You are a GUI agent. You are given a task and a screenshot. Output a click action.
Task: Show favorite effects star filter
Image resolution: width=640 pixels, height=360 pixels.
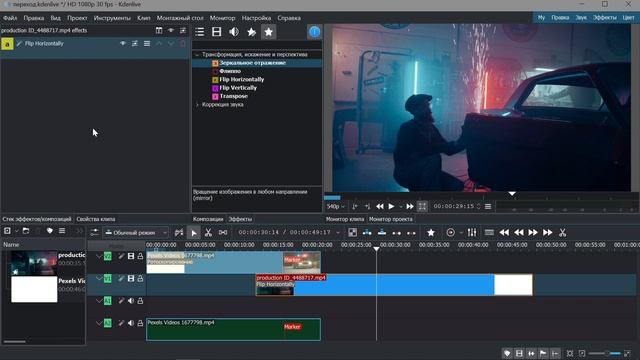tap(269, 32)
